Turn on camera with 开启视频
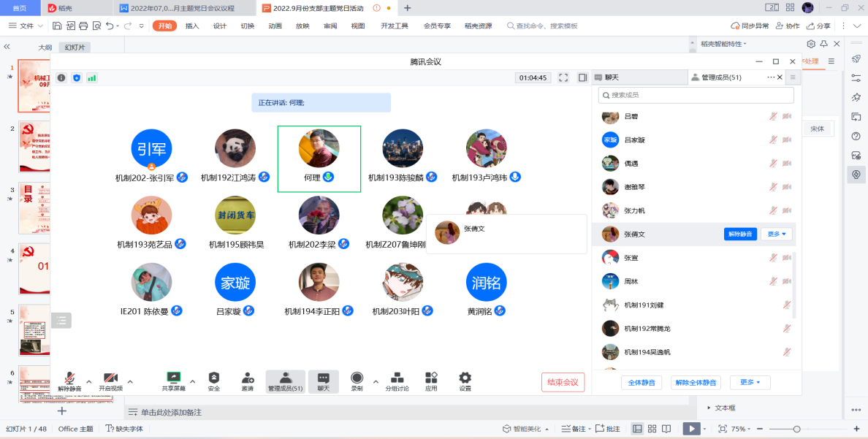 click(110, 378)
